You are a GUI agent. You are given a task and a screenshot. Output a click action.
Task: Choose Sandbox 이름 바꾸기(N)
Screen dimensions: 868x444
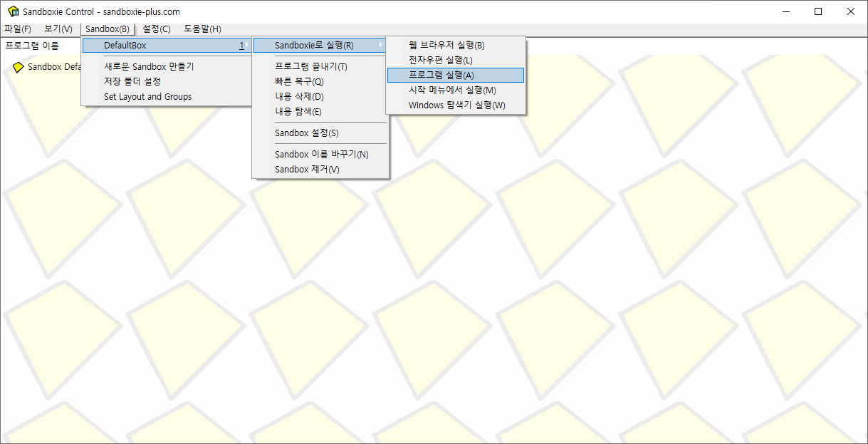click(320, 154)
